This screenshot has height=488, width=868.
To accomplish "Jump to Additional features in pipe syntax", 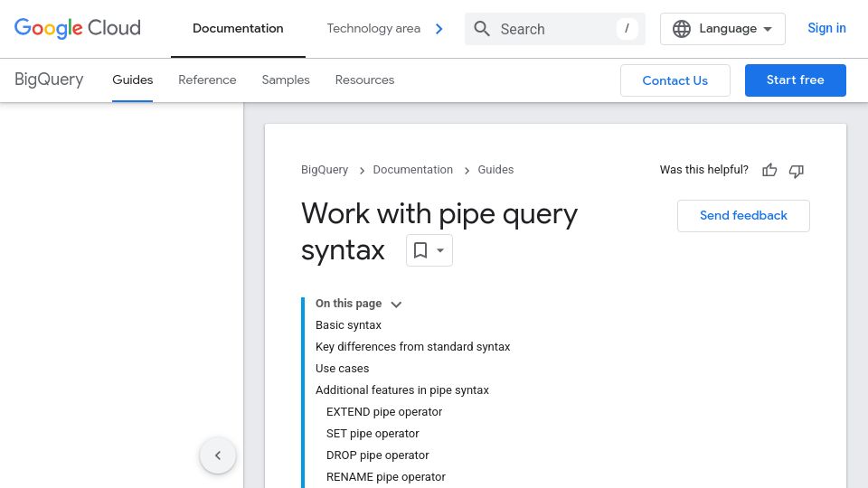I will (x=401, y=390).
